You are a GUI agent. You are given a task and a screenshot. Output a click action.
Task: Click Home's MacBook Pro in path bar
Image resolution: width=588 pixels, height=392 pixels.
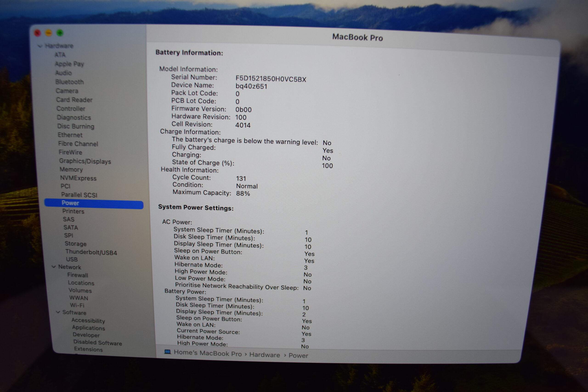[x=208, y=353]
